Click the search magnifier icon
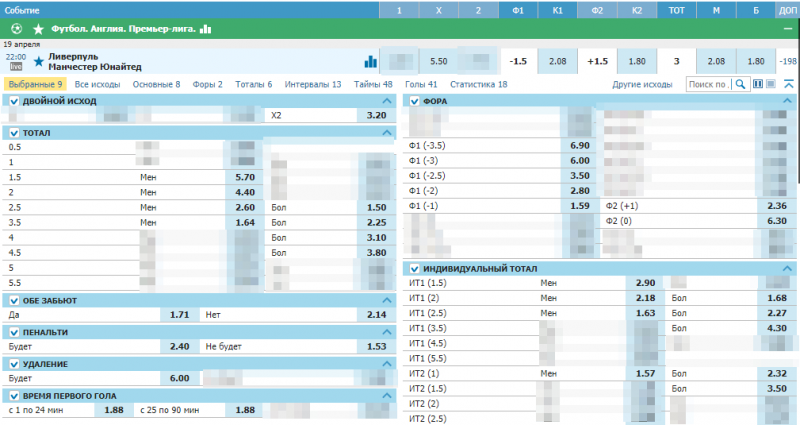This screenshot has width=800, height=425. click(741, 85)
